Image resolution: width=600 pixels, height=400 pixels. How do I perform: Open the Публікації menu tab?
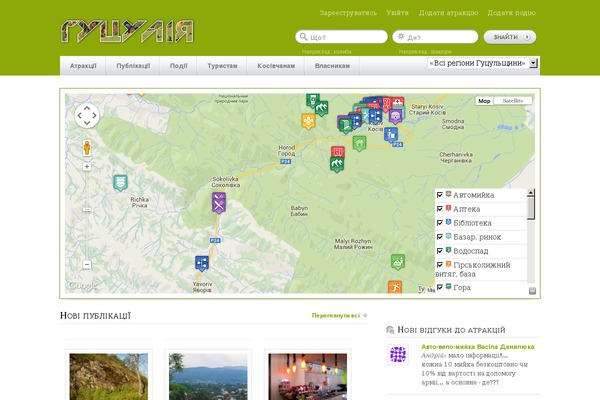pos(133,65)
